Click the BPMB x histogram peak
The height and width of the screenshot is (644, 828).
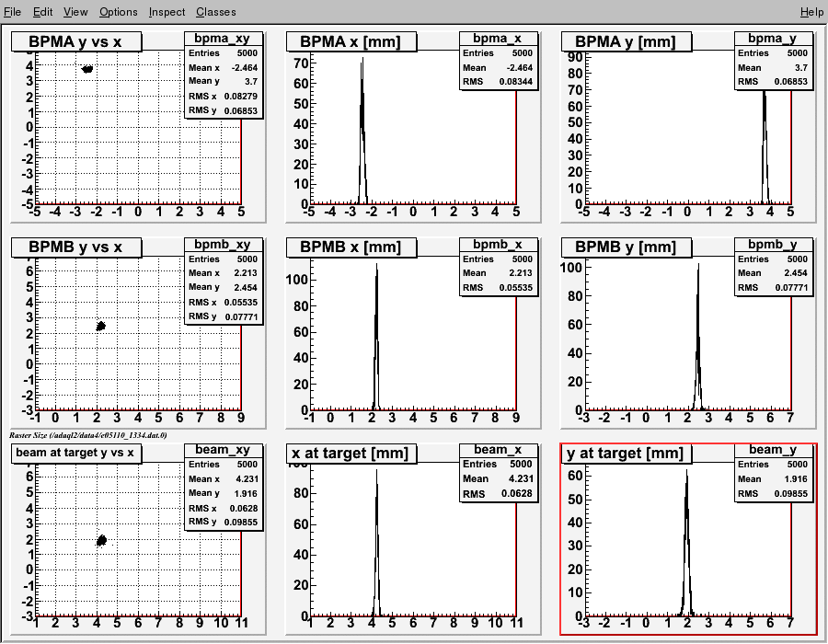376,336
